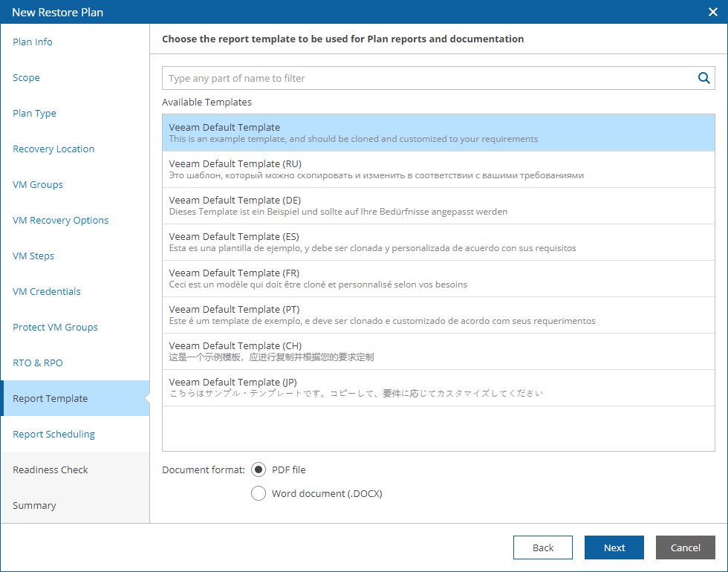Select Veeam Default Template (English)
The height and width of the screenshot is (572, 728).
(x=438, y=133)
